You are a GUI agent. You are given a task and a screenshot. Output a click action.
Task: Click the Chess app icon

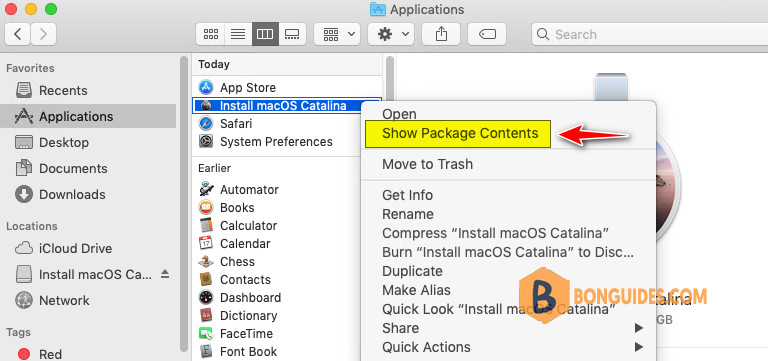click(x=206, y=262)
